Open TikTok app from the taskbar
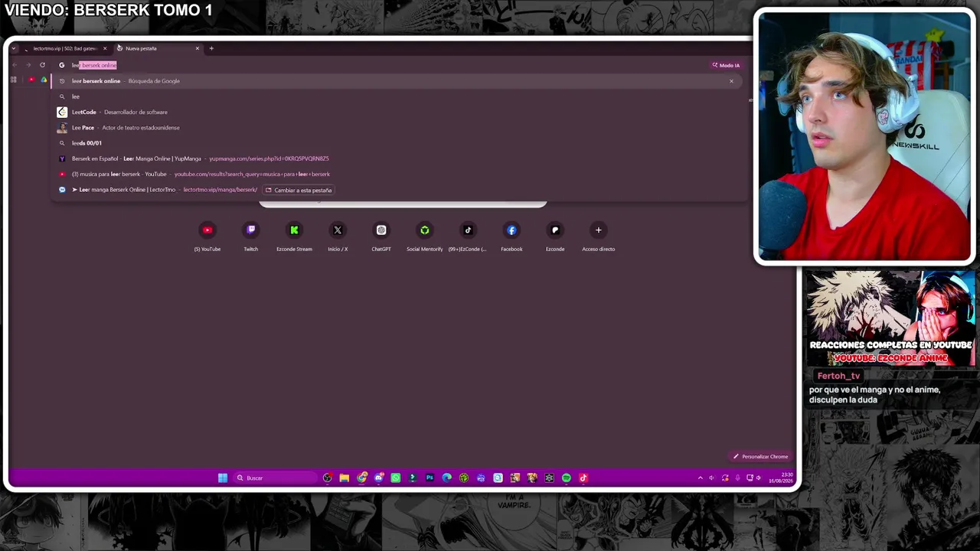Screen dimensions: 980x551 pyautogui.click(x=583, y=478)
